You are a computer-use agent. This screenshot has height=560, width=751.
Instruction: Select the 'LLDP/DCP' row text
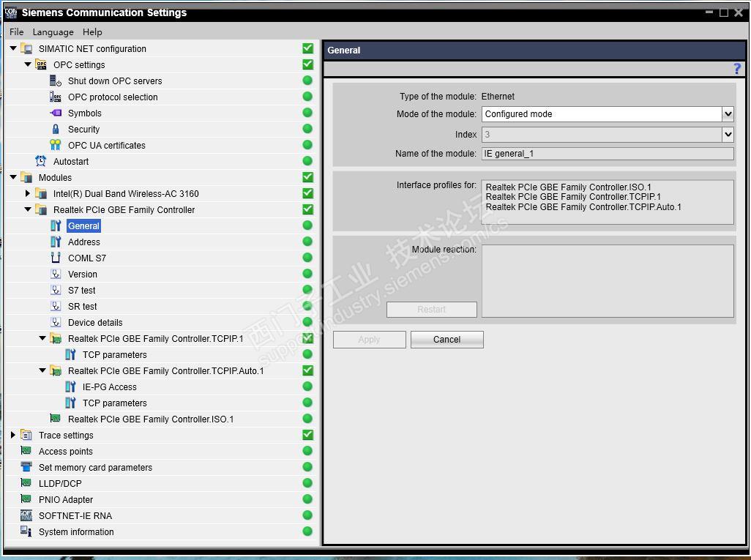point(60,484)
